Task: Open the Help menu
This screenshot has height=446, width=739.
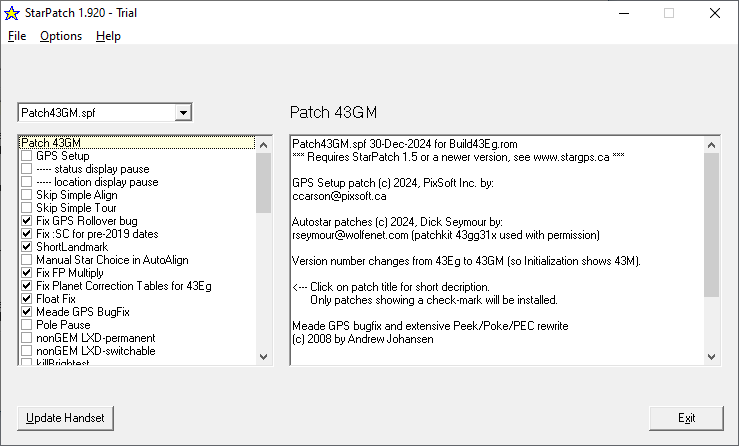Action: point(108,36)
